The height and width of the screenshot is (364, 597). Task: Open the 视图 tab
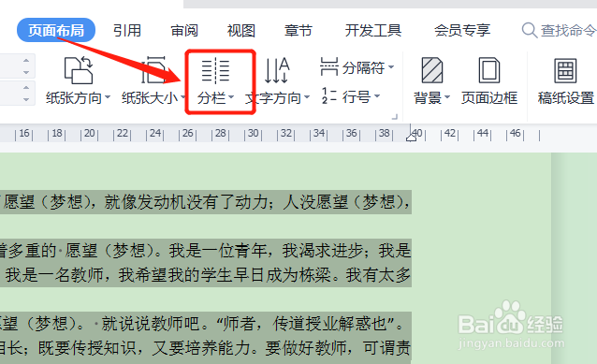click(241, 31)
